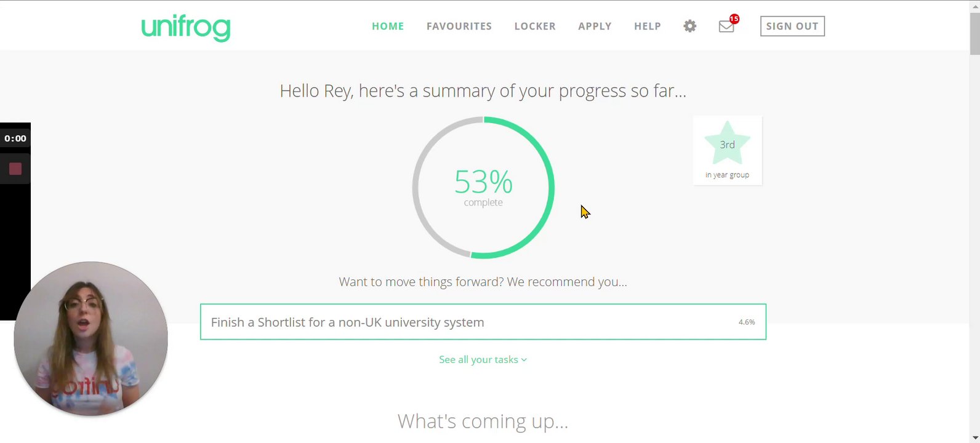Open the settings gear icon
This screenshot has width=980, height=443.
[690, 26]
